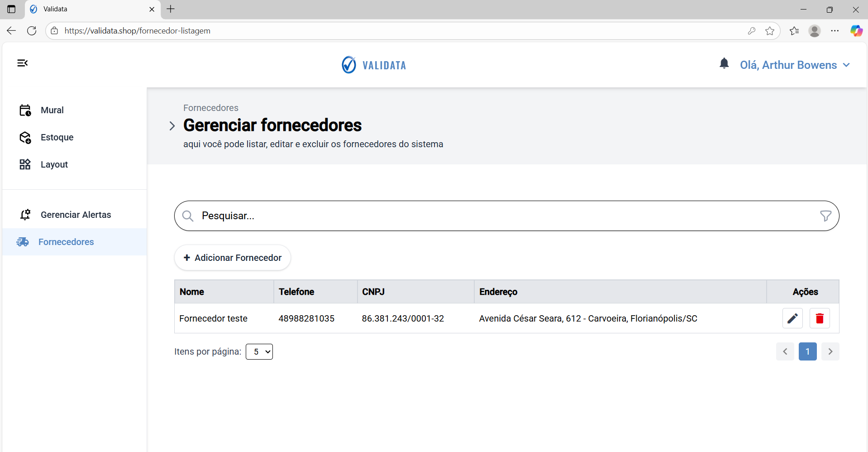
Task: Open the Itens por página dropdown
Action: (259, 352)
